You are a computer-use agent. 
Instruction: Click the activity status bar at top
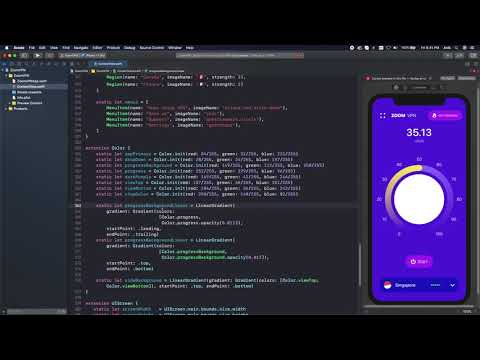[x=240, y=55]
